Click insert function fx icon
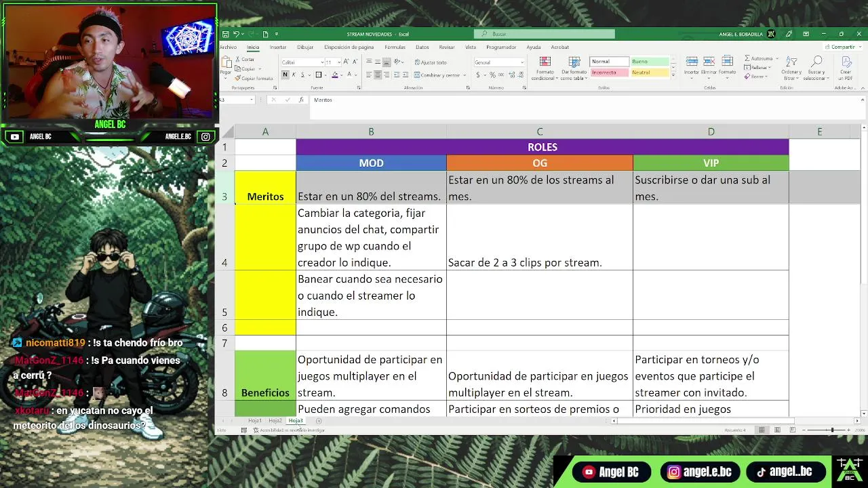This screenshot has height=488, width=868. [301, 100]
